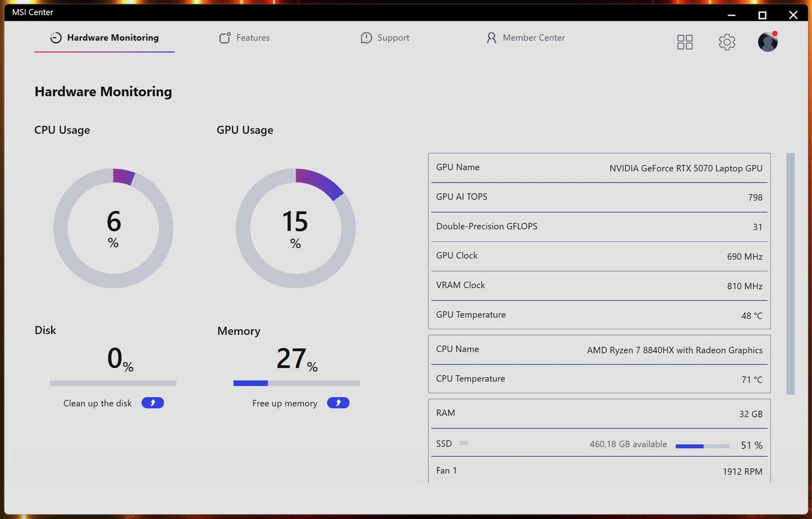Close the MSI Center window

tap(793, 15)
